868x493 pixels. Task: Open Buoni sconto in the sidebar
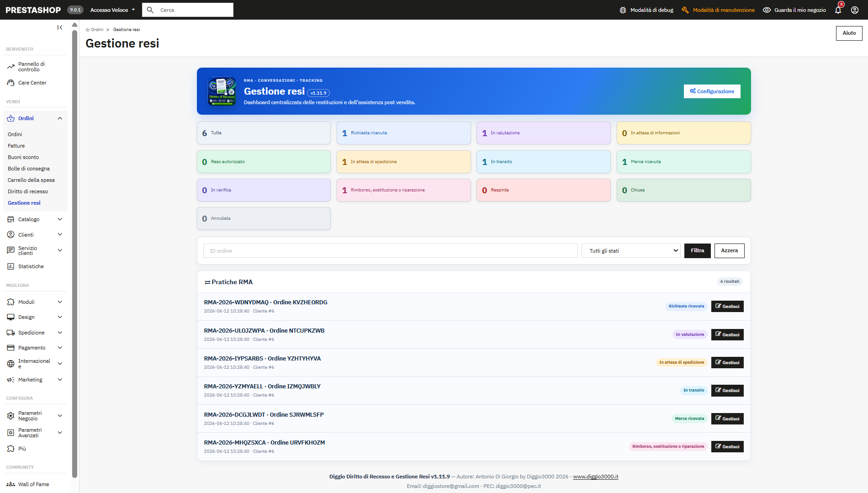click(x=23, y=157)
